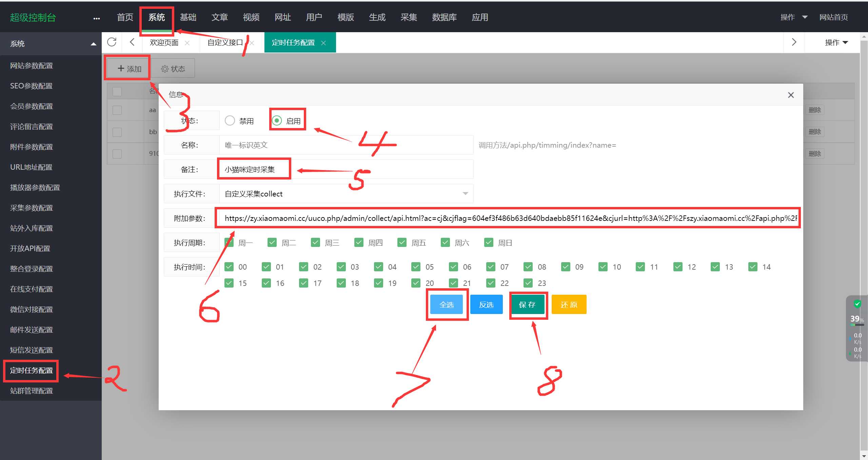The width and height of the screenshot is (868, 460).
Task: Click the page vertical scrollbar down arrow
Action: (x=864, y=456)
